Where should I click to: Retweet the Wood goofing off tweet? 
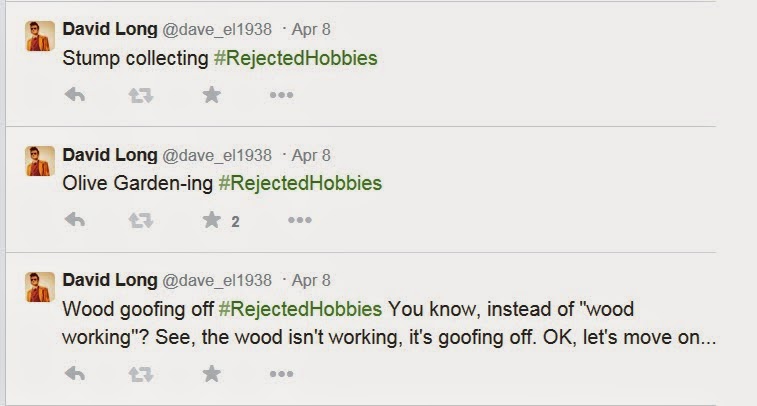click(140, 373)
